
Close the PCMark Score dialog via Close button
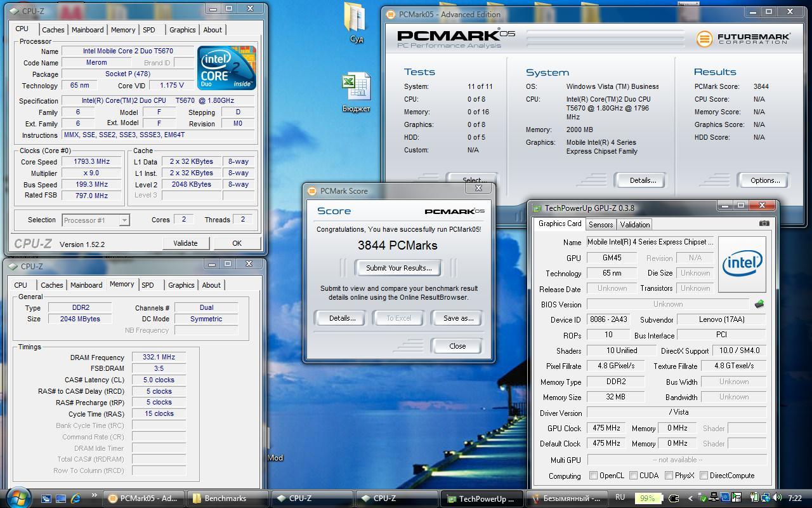click(x=457, y=346)
